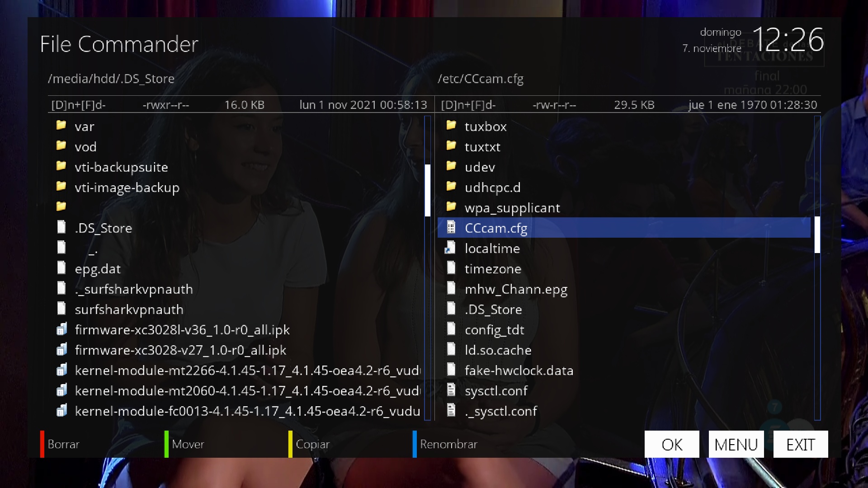Click the localtime symlink file icon
Image resolution: width=868 pixels, height=488 pixels.
(x=450, y=248)
